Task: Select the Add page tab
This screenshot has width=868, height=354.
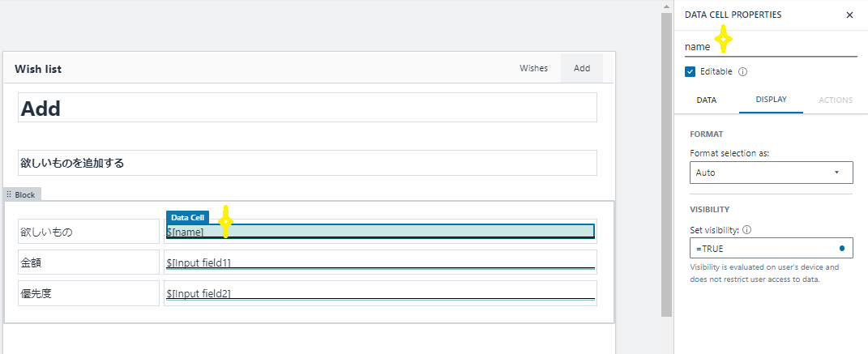Action: (x=582, y=68)
